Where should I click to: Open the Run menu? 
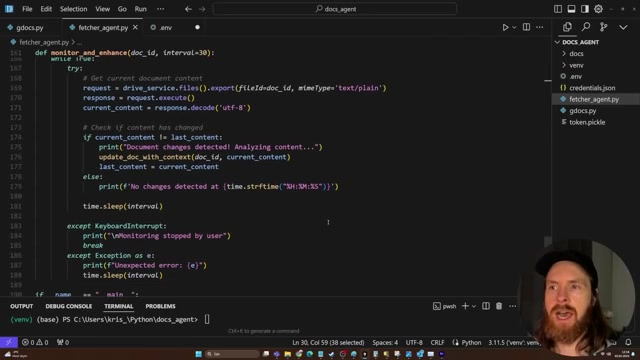140,9
